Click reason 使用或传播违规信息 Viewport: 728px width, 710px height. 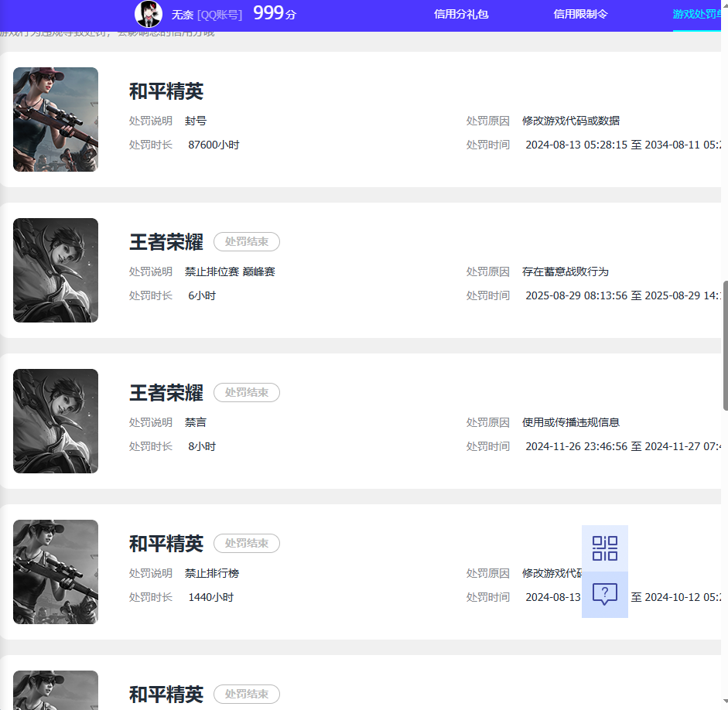tap(571, 422)
